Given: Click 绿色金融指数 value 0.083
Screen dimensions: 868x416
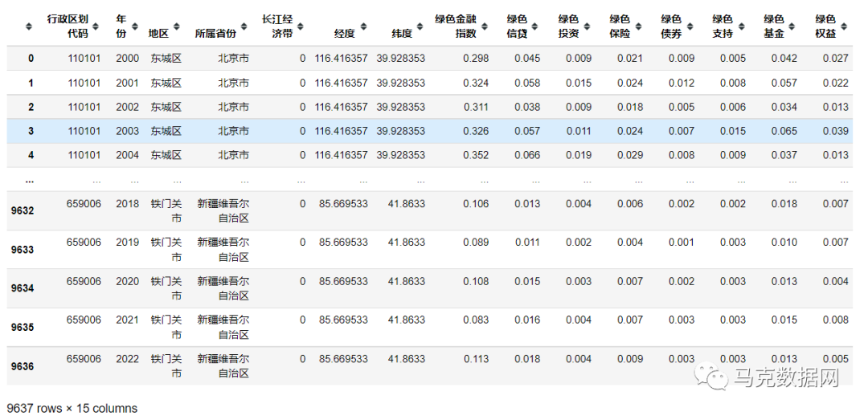Looking at the screenshot, I should click(x=476, y=320).
